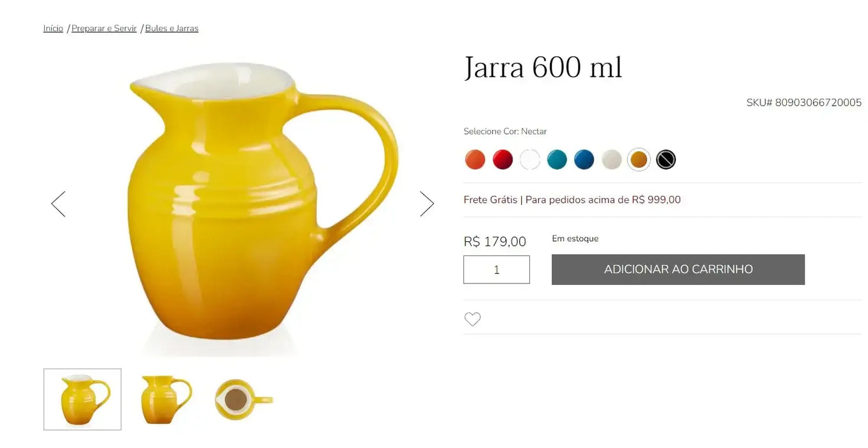Screen dimensions: 868x448
Task: Show the next product image with the right arrow
Action: pos(427,204)
